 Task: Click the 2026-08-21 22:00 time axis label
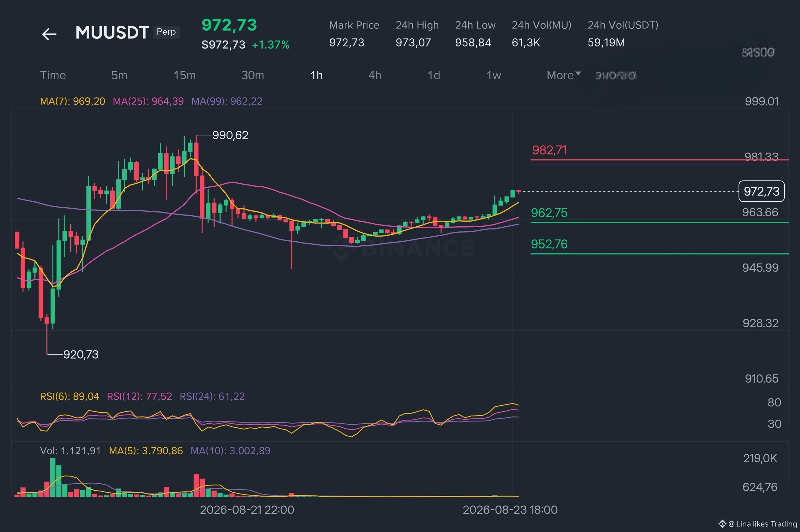(x=247, y=510)
